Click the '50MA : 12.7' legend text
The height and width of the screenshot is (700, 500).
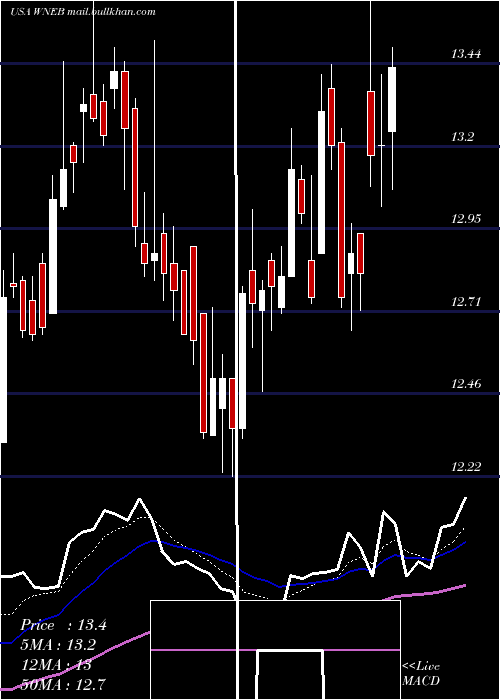tap(63, 684)
